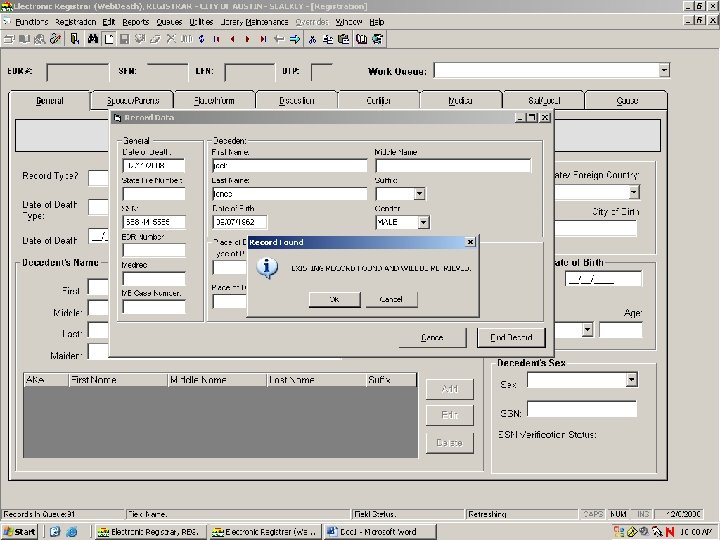Click the Windows Start button
Image resolution: width=720 pixels, height=540 pixels.
(x=20, y=532)
